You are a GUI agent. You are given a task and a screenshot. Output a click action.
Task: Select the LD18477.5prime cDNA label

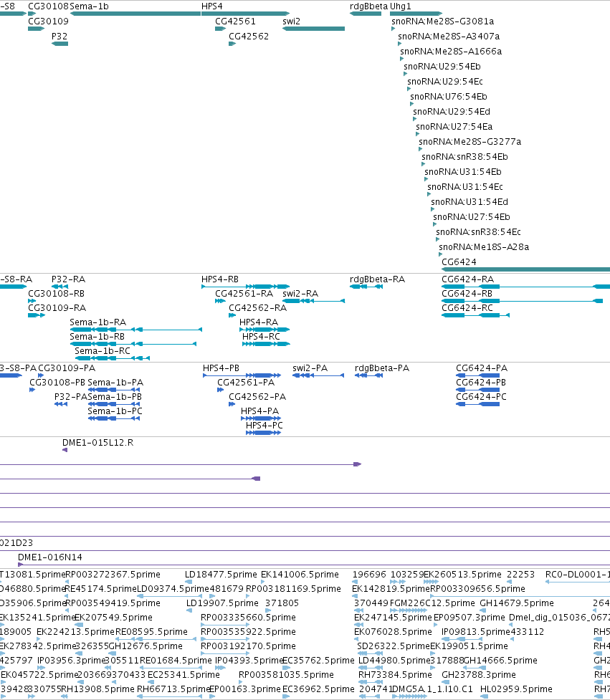coord(221,574)
